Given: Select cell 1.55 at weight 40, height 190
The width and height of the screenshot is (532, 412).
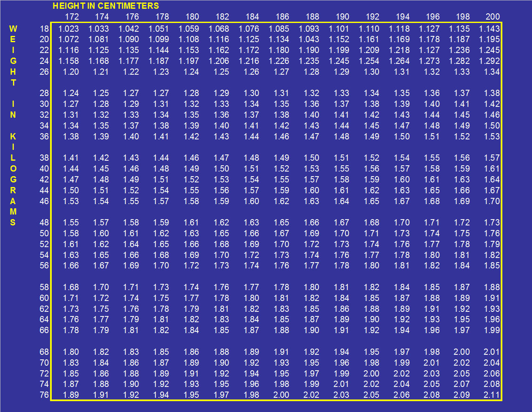Looking at the screenshot, I should click(x=341, y=169).
